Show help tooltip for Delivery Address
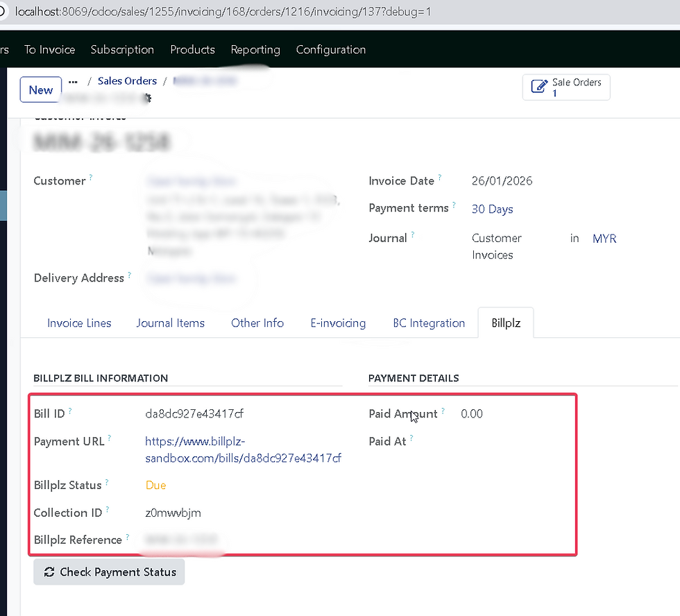This screenshot has width=680, height=616. (130, 274)
